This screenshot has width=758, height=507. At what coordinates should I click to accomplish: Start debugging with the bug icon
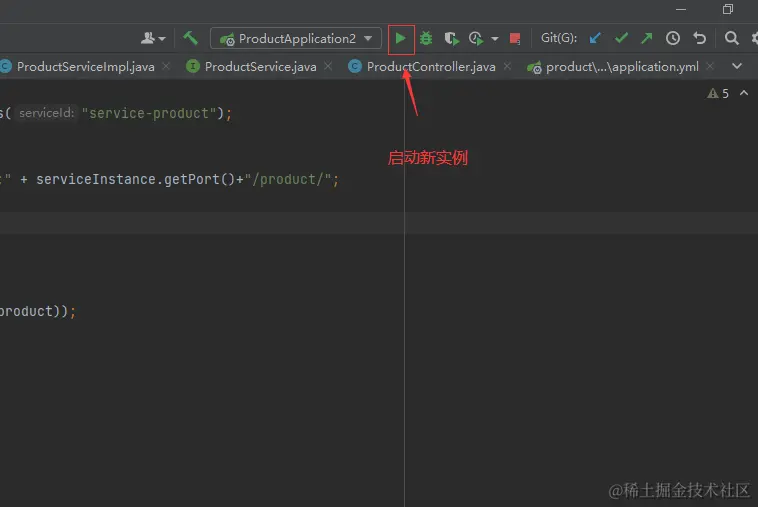click(x=426, y=39)
